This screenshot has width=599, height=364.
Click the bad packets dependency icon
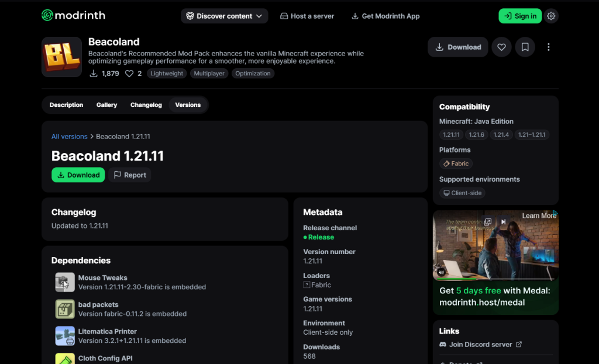click(64, 309)
